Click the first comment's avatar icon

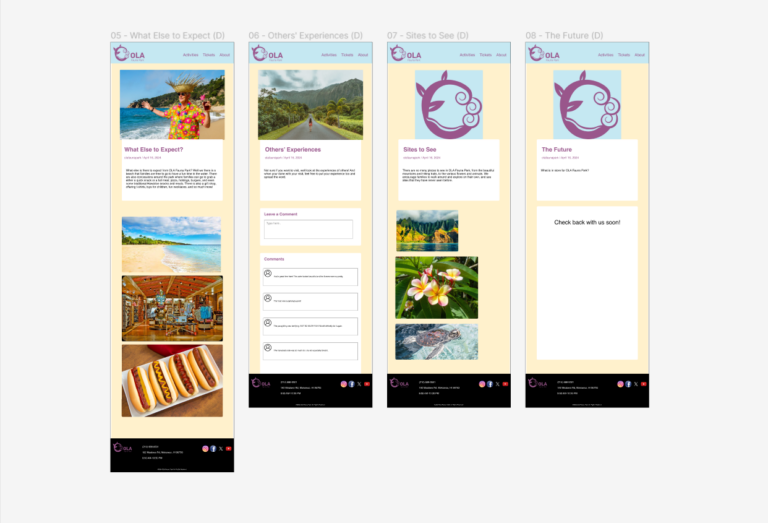[x=268, y=273]
